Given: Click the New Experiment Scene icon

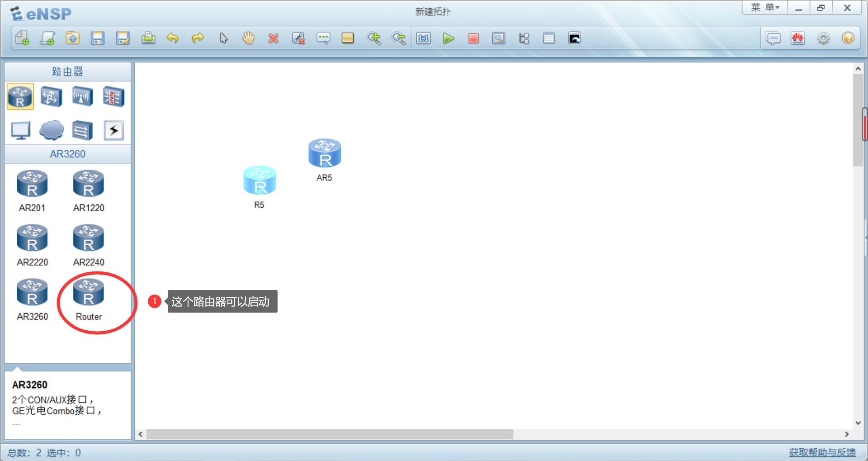Looking at the screenshot, I should tap(47, 38).
